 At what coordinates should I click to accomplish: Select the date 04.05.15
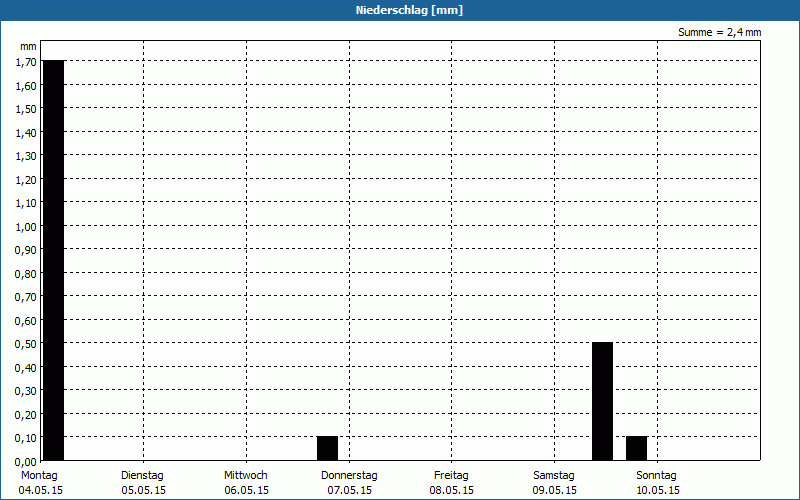(x=40, y=490)
